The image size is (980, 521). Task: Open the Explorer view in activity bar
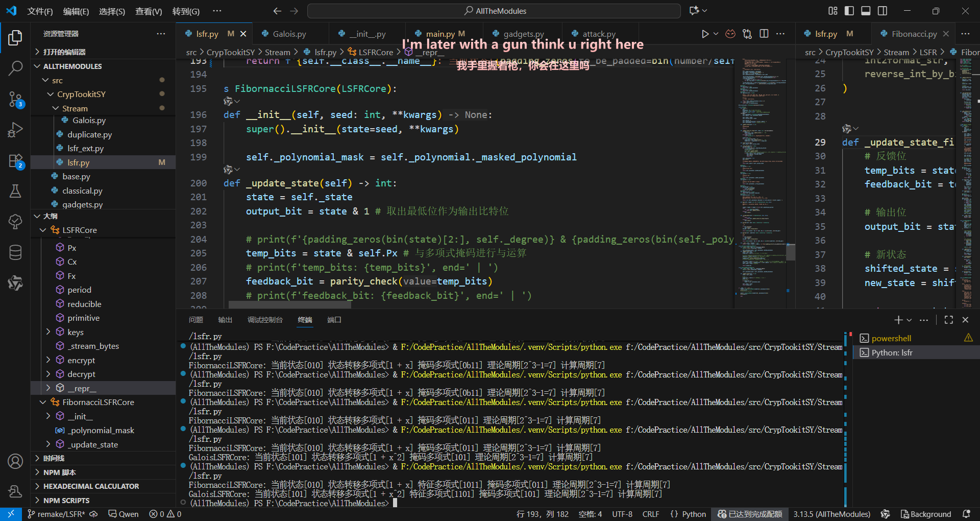(x=15, y=38)
